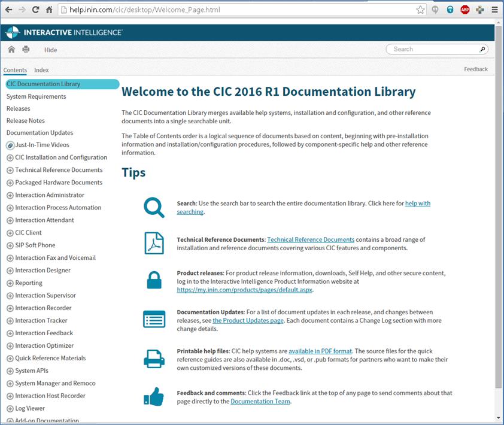The width and height of the screenshot is (504, 425).
Task: Open the Release Notes contents entry
Action: (26, 120)
